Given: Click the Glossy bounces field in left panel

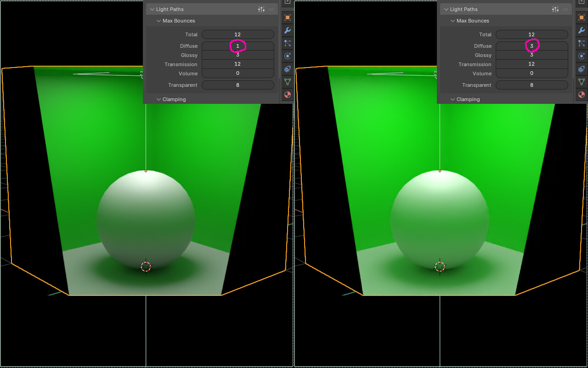Looking at the screenshot, I should click(238, 55).
